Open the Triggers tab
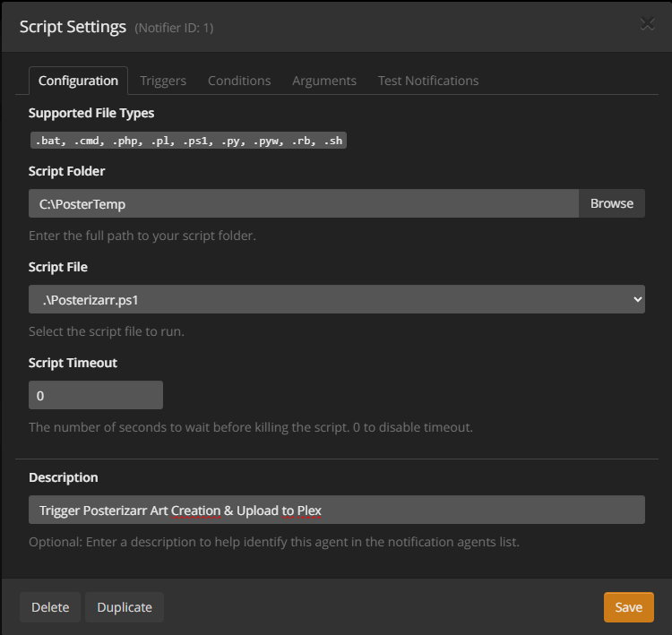The width and height of the screenshot is (672, 635). click(x=163, y=81)
